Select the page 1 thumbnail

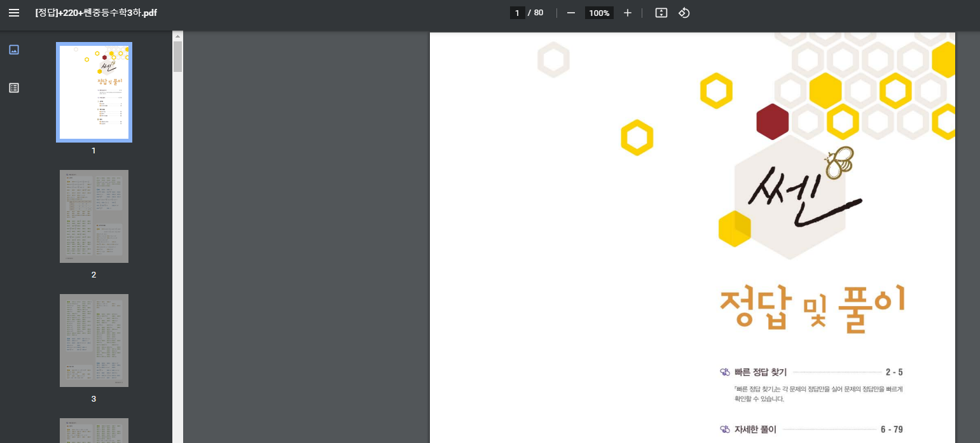coord(94,92)
